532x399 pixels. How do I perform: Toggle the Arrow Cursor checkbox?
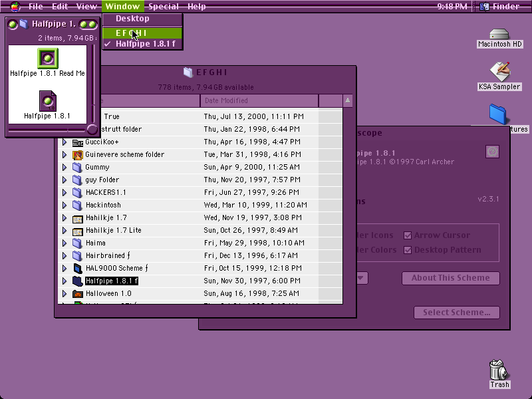tap(408, 235)
